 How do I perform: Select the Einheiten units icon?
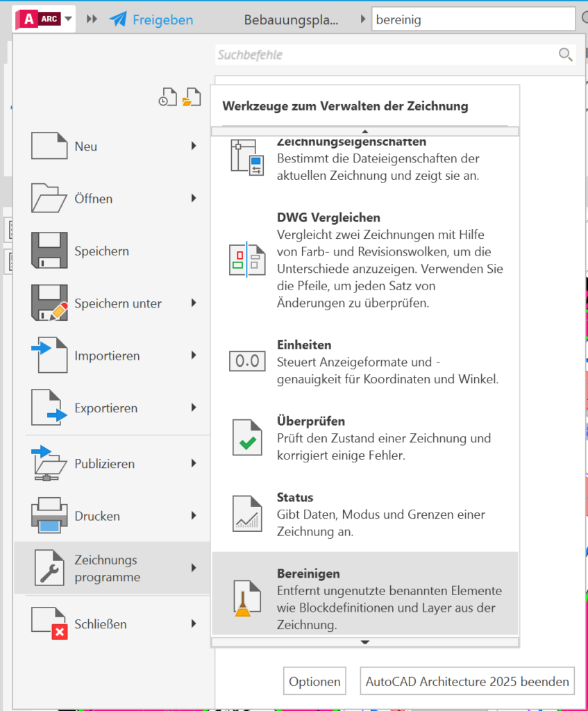(247, 360)
